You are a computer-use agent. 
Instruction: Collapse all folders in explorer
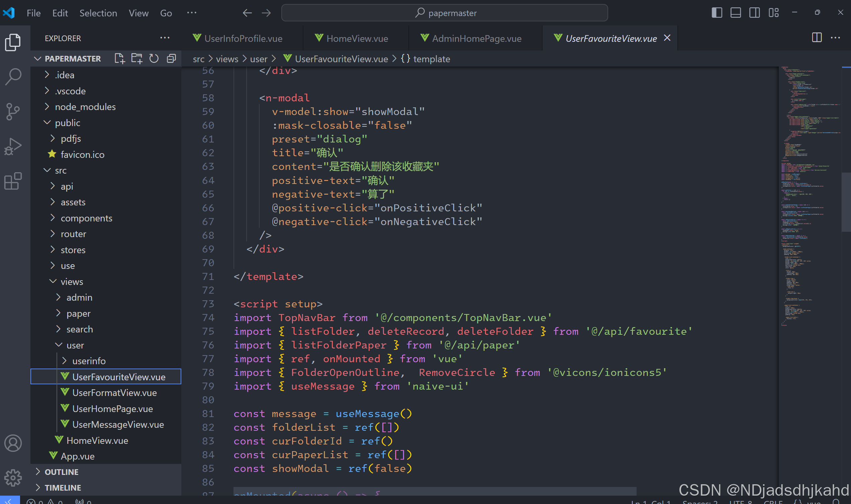coord(171,59)
